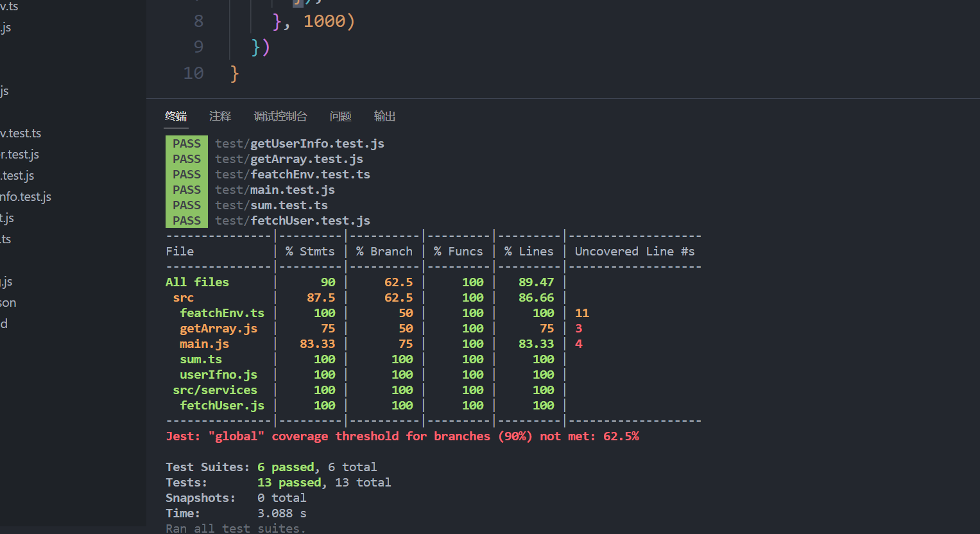
Task: Select src/services coverage row name
Action: tap(215, 390)
